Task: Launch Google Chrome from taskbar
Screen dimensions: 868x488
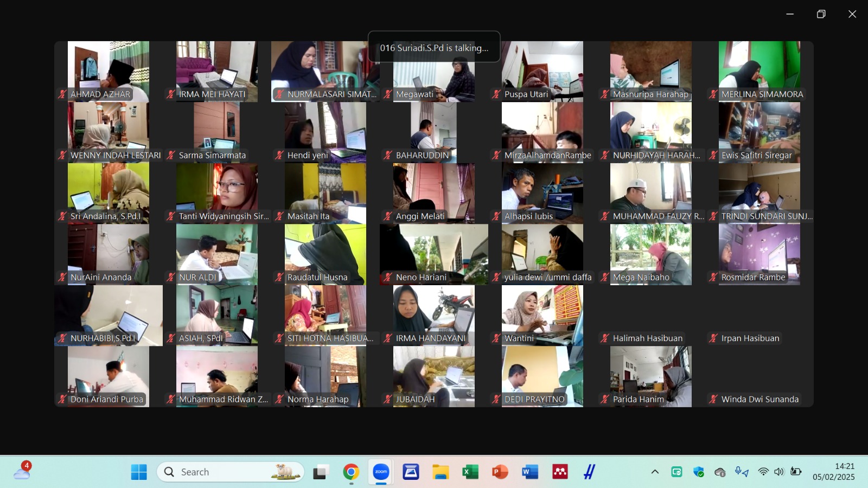Action: pos(351,472)
